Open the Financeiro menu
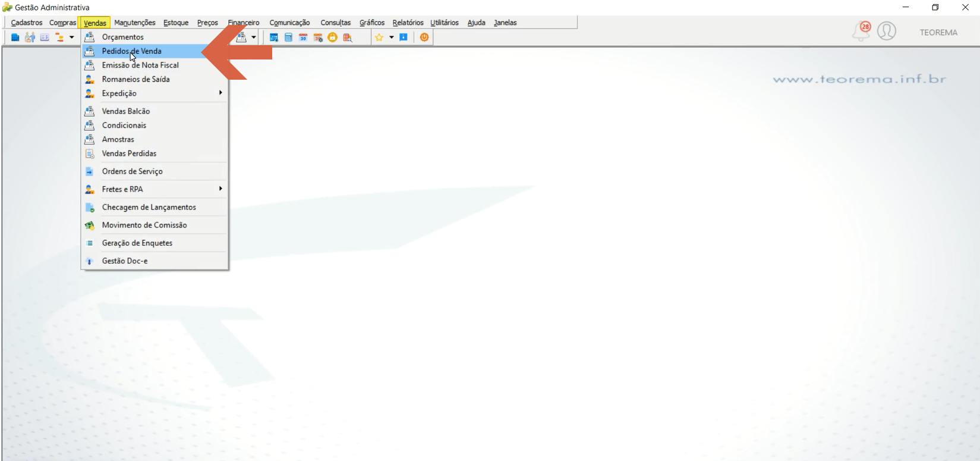The height and width of the screenshot is (461, 980). tap(244, 23)
